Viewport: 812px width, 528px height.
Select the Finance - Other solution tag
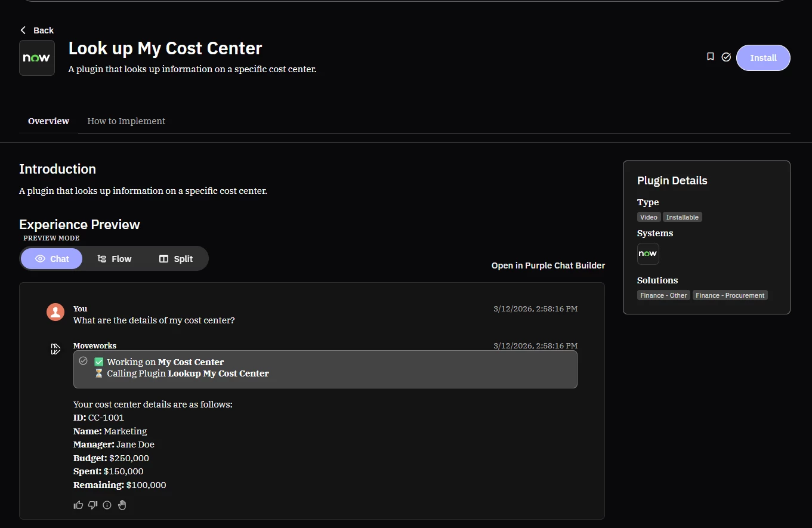[x=663, y=295]
